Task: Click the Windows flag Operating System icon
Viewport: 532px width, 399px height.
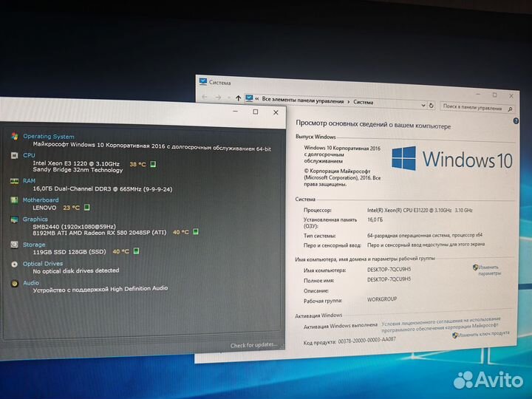Action: coord(14,137)
